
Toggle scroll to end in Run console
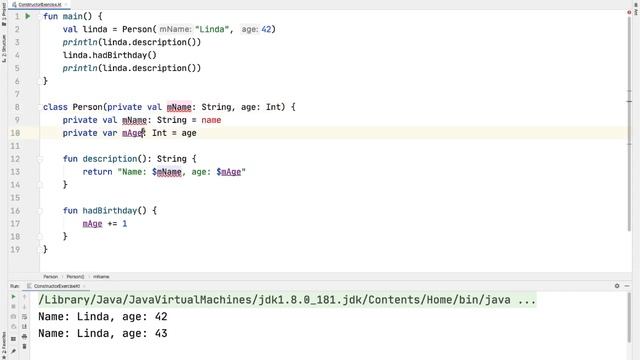[24, 327]
